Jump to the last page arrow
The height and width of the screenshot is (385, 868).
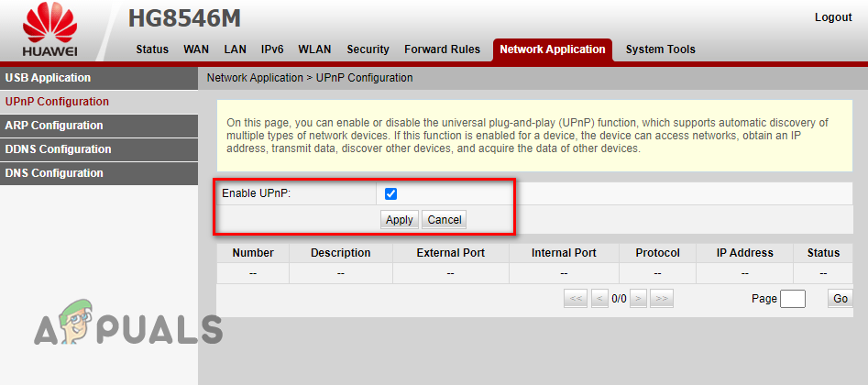click(x=662, y=299)
